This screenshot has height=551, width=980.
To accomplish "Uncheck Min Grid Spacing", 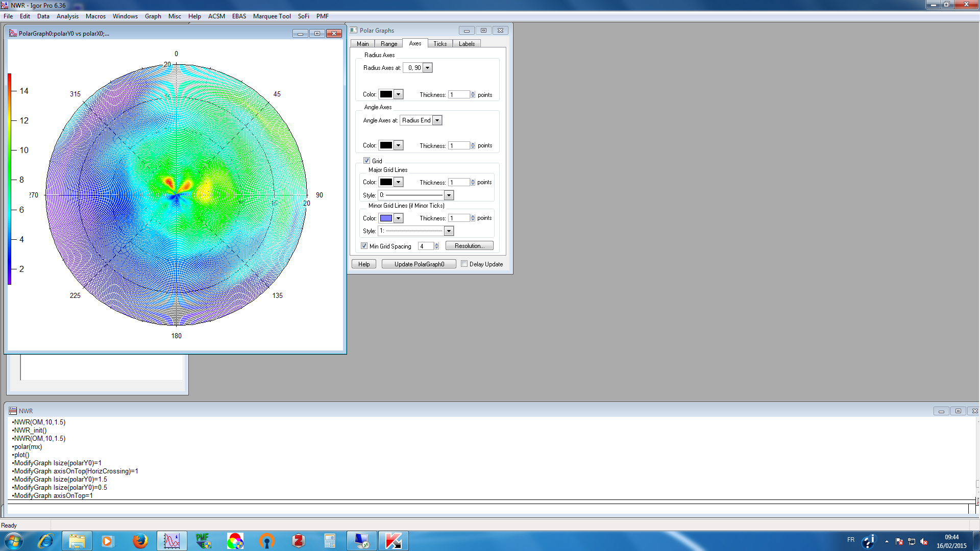I will pos(364,245).
